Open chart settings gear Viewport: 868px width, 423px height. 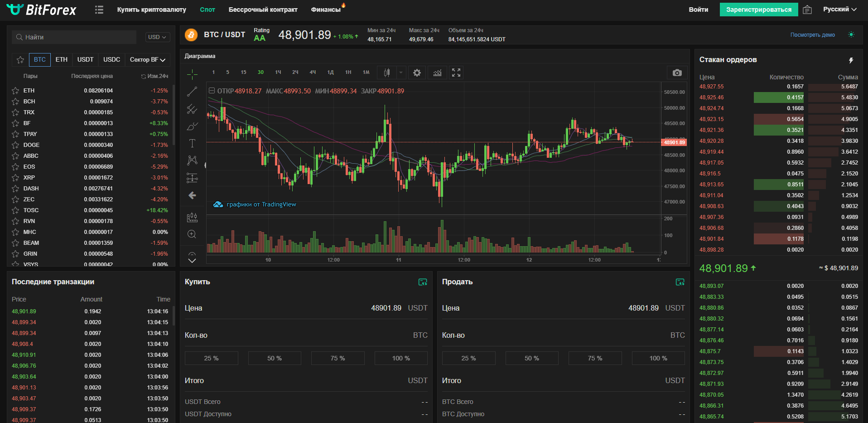coord(417,73)
